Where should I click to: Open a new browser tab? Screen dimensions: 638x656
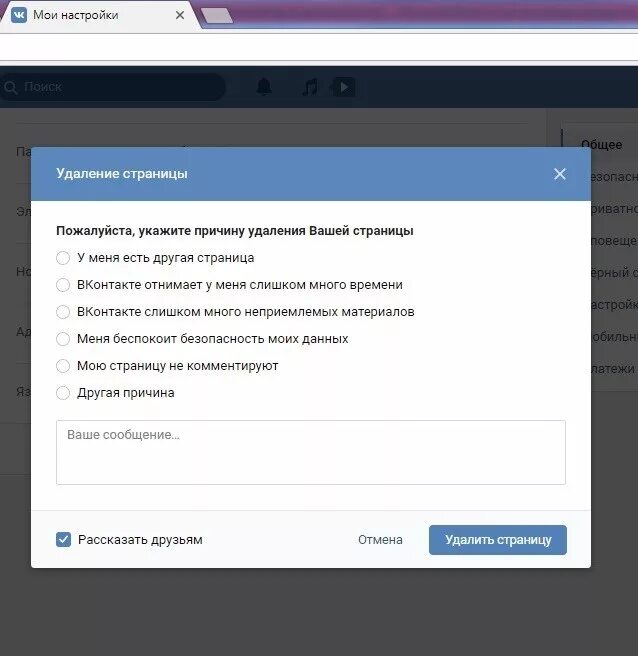coord(217,16)
